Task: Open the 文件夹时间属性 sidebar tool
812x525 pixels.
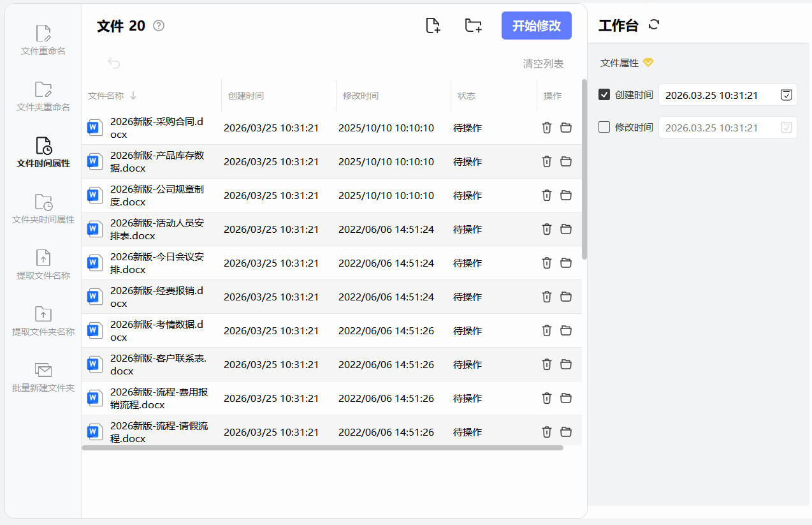Action: tap(43, 208)
